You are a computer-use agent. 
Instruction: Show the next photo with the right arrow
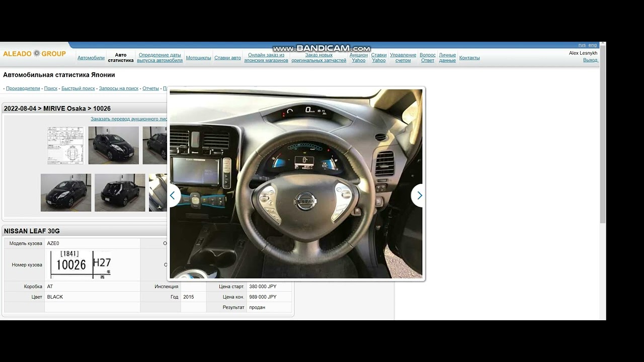tap(419, 196)
